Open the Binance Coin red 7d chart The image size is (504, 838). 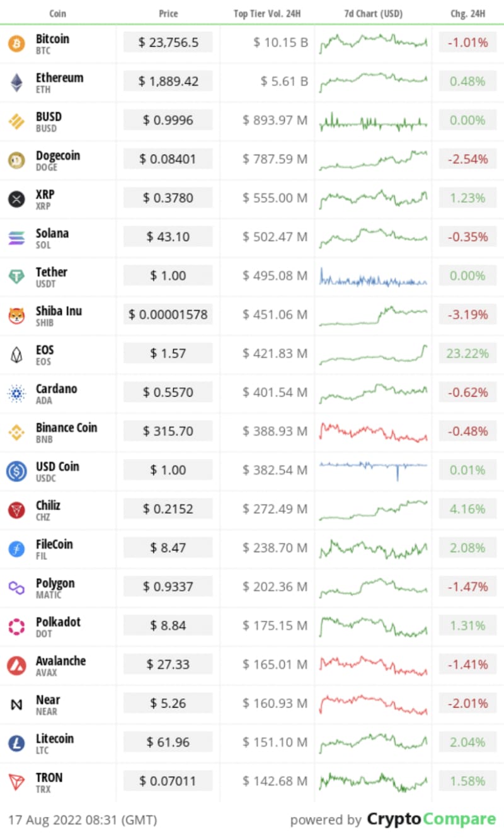(374, 432)
